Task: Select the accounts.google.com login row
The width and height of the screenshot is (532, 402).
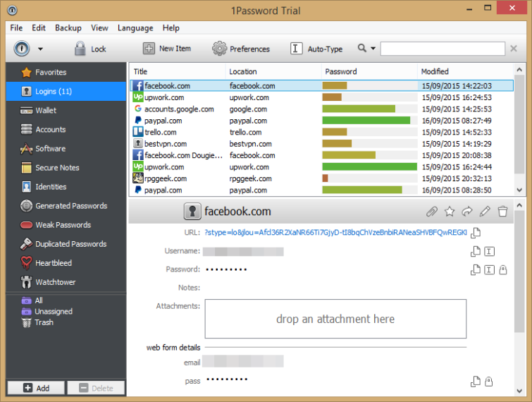Action: (x=321, y=109)
